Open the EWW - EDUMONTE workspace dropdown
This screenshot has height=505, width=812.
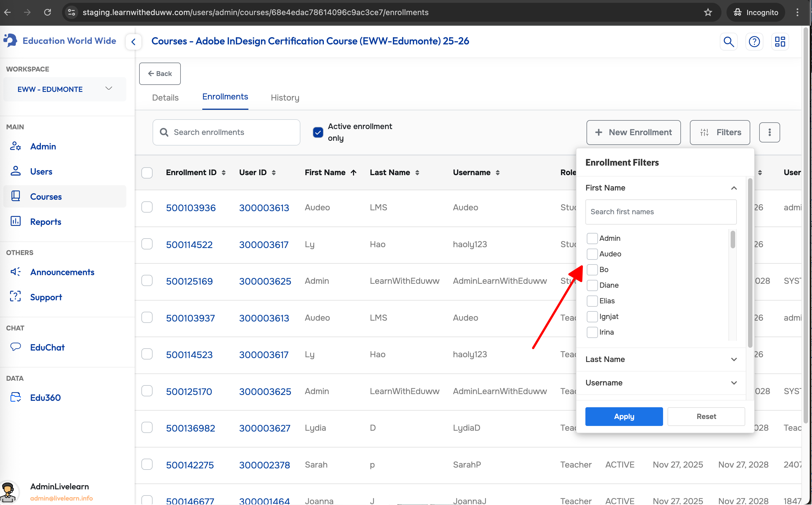coord(65,89)
